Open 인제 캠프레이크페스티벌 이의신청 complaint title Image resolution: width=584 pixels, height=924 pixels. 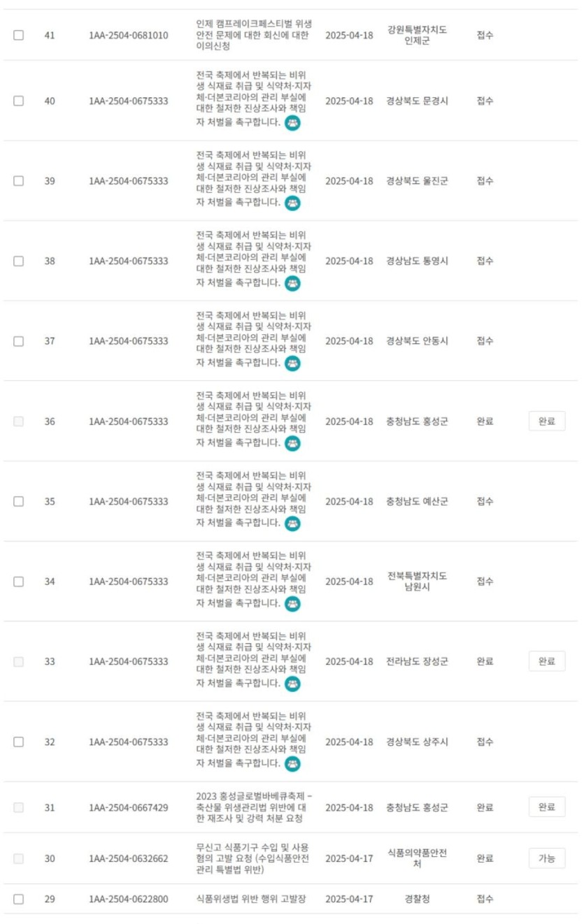253,35
